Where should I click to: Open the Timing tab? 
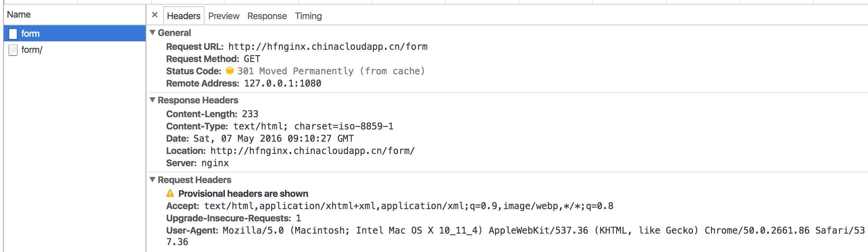[x=308, y=16]
